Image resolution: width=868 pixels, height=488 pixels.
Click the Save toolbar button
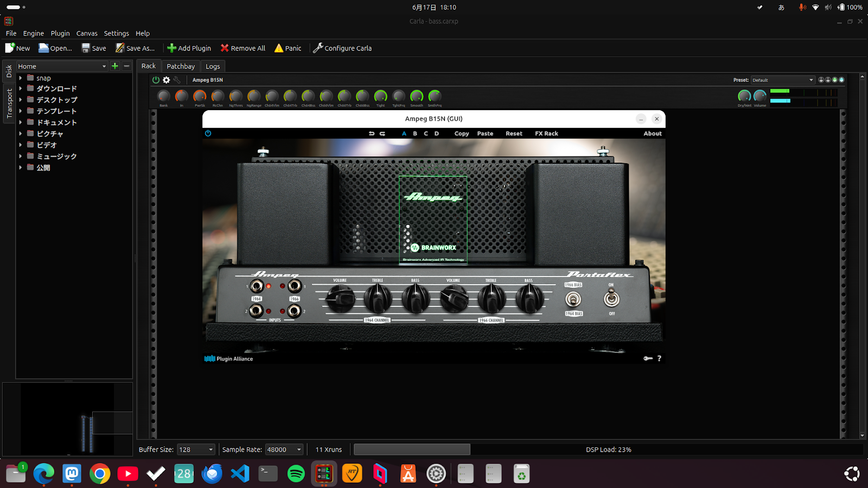94,48
